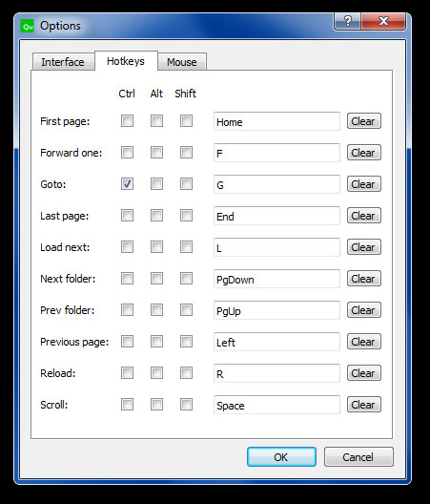Focus the Forward one hotkey field

276,153
